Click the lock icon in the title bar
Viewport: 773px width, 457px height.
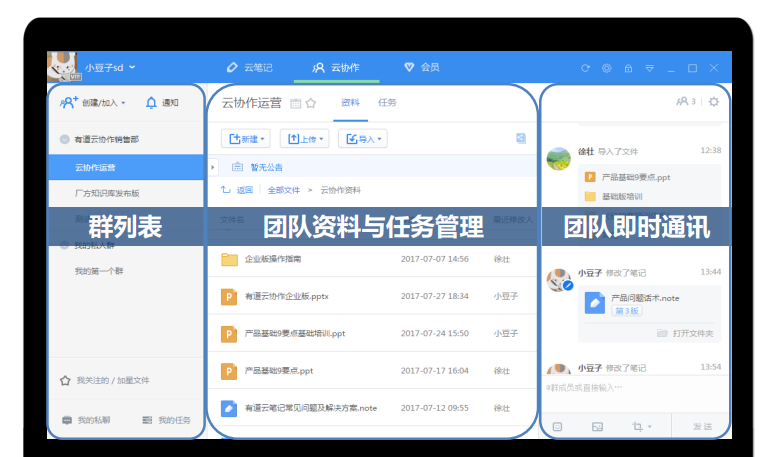tap(628, 68)
